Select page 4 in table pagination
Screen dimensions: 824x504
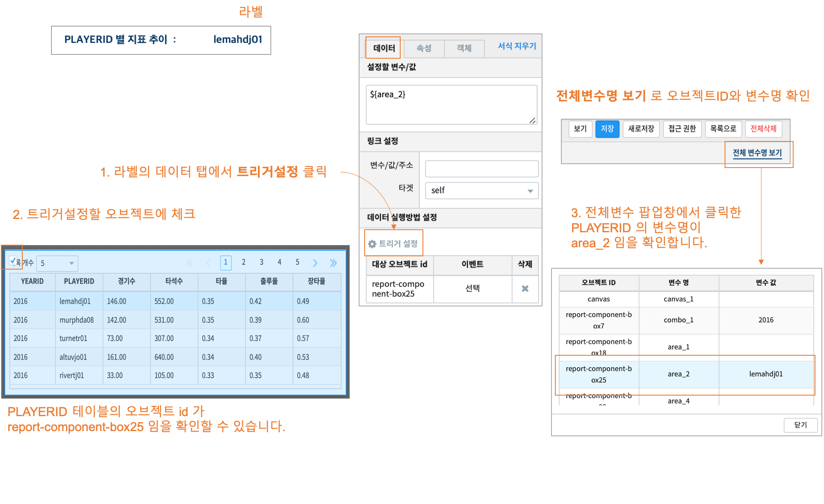point(279,262)
